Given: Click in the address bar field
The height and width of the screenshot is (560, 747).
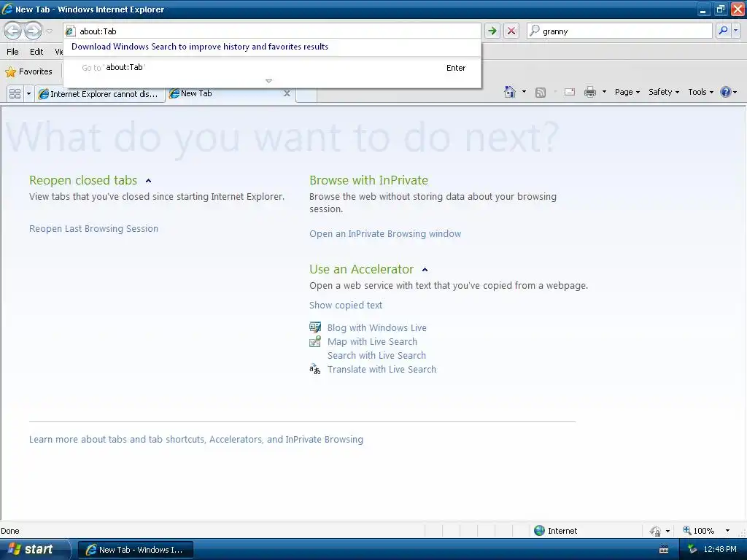Looking at the screenshot, I should point(272,31).
